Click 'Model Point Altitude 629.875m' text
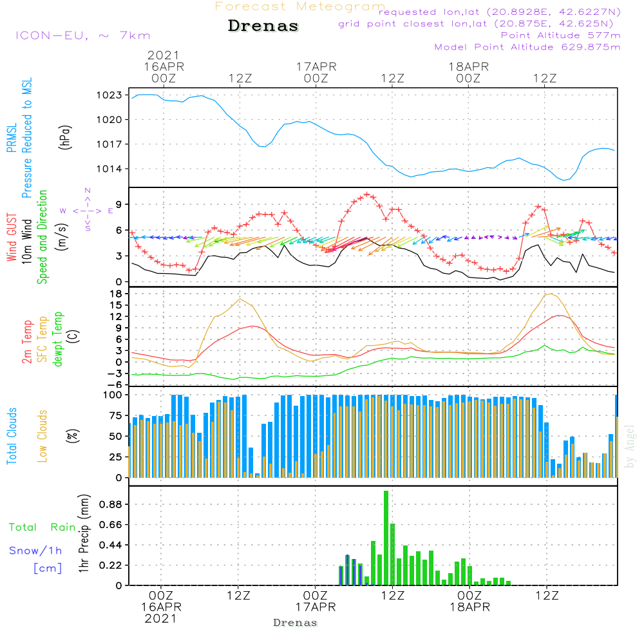The width and height of the screenshot is (644, 644). point(527,47)
